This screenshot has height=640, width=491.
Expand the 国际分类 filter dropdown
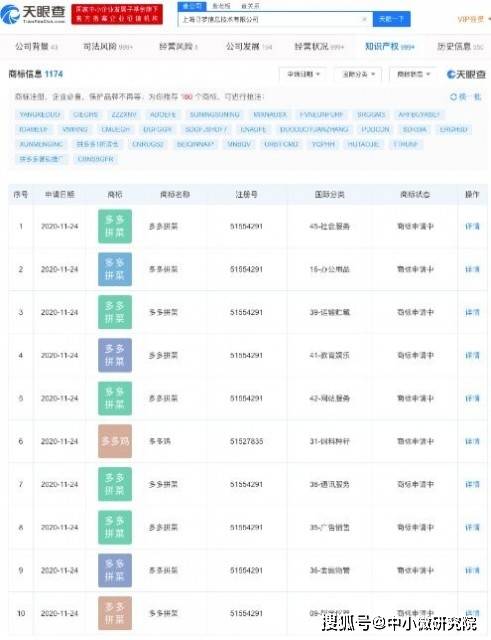pos(358,74)
